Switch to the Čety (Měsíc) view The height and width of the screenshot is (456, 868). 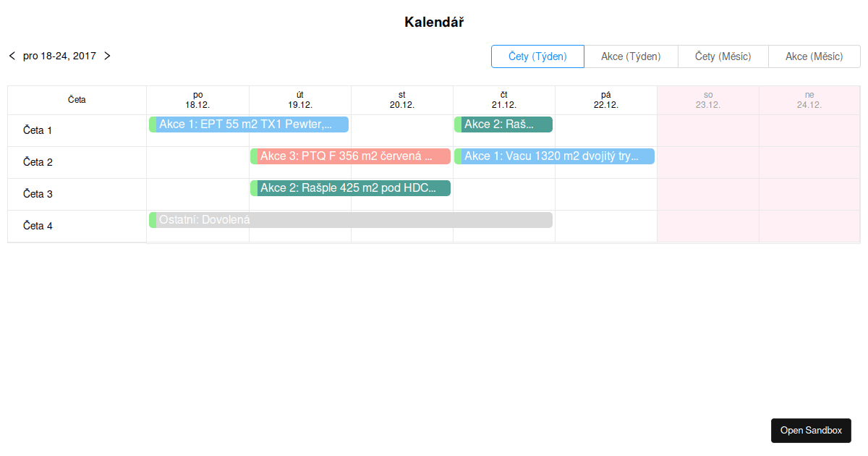pos(723,56)
